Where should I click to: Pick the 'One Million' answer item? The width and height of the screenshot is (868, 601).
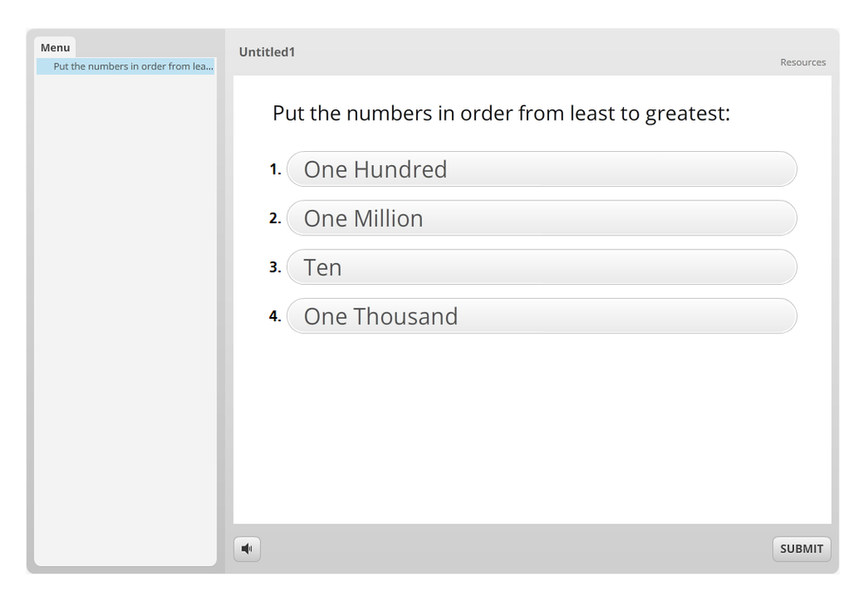(541, 218)
